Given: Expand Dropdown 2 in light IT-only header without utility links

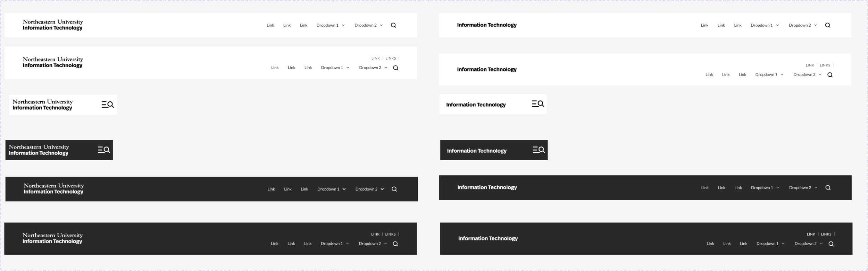Looking at the screenshot, I should tap(803, 25).
